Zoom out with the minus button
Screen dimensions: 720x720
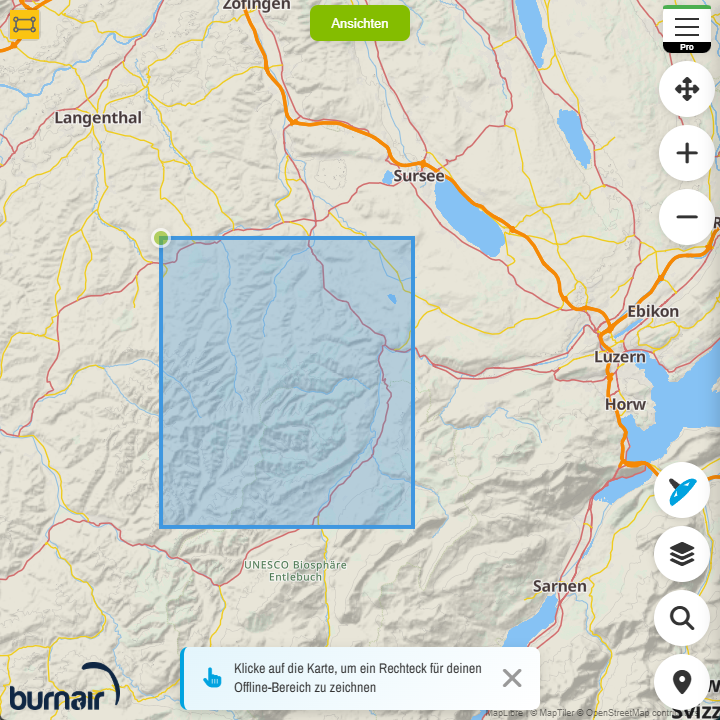tap(686, 217)
